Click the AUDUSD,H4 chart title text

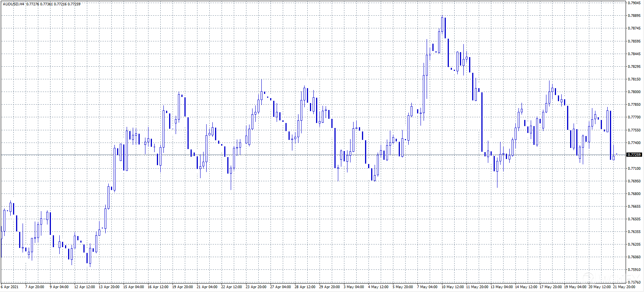point(13,4)
